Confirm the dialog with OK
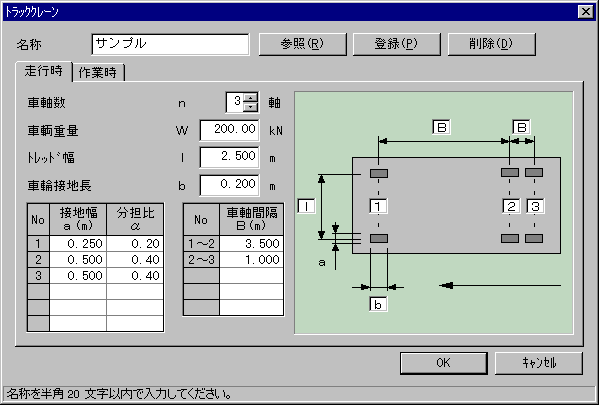Screen dimensions: 599x405 444,363
